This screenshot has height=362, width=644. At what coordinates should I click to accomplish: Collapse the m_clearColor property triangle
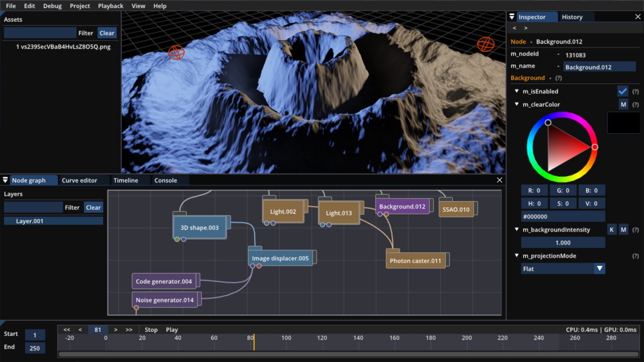point(516,105)
